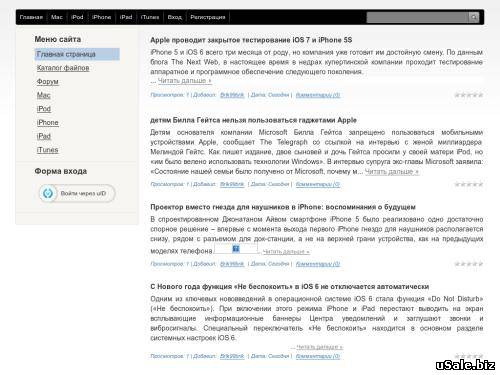The image size is (500, 375).
Task: Open iPod in top navigation bar
Action: tap(77, 17)
